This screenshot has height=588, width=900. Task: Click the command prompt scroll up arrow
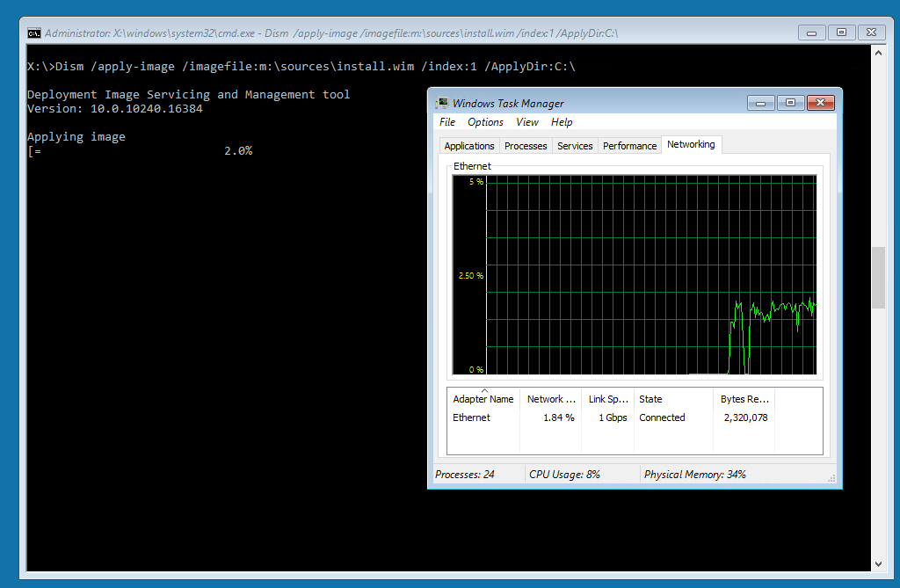[x=877, y=50]
